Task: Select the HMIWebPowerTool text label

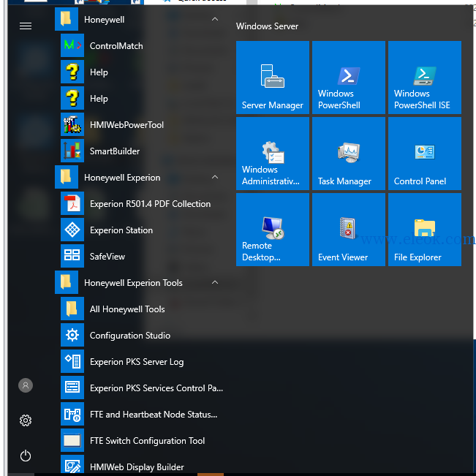Action: point(126,125)
